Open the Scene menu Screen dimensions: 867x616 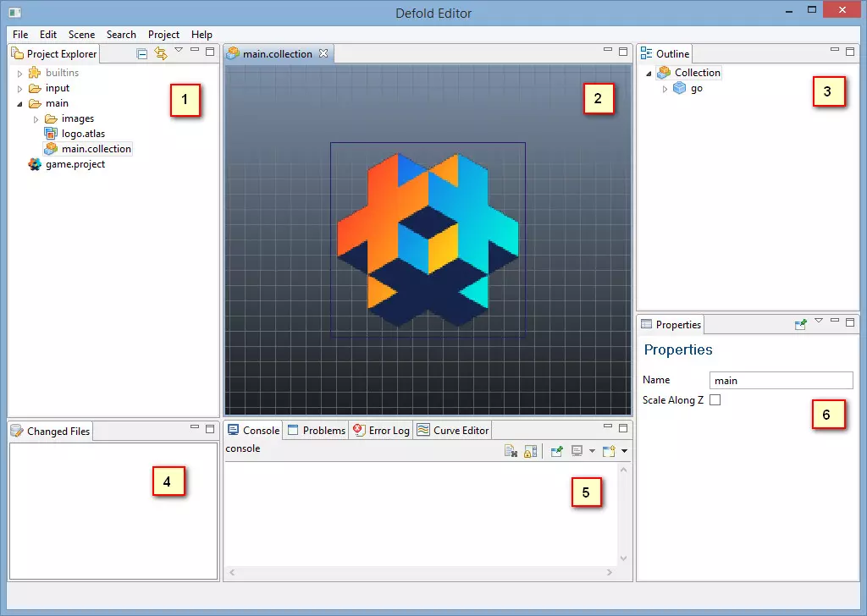click(x=81, y=35)
